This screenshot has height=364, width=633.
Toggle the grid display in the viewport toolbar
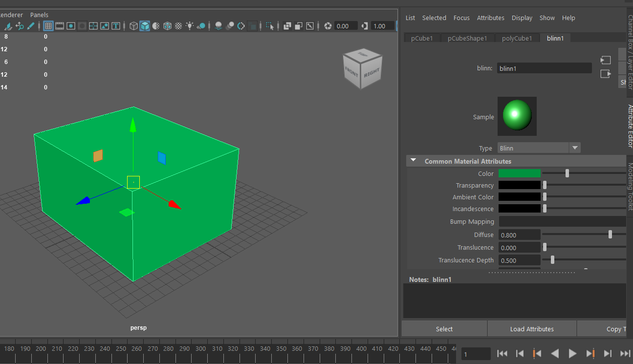pos(48,25)
